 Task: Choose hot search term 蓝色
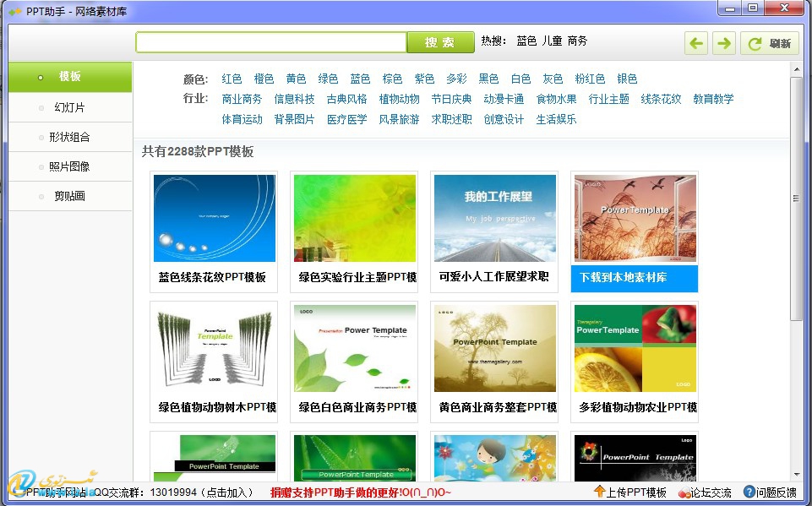tap(526, 41)
